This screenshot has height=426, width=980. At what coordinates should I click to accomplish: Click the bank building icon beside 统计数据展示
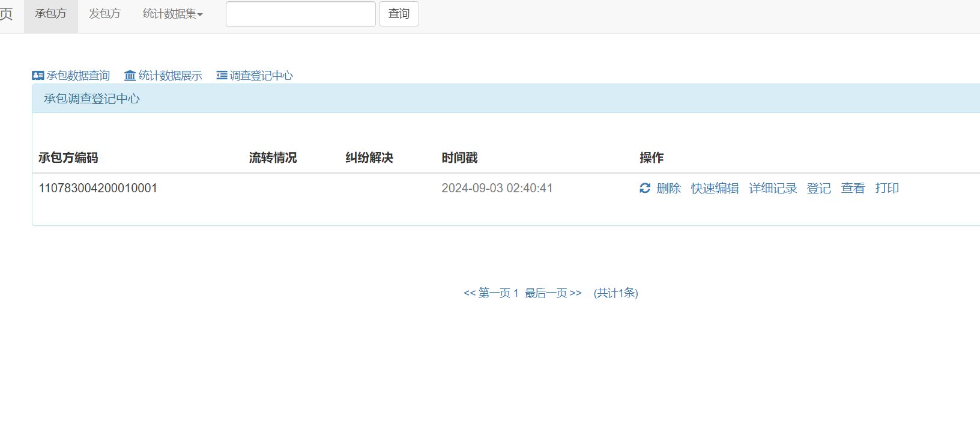[130, 76]
